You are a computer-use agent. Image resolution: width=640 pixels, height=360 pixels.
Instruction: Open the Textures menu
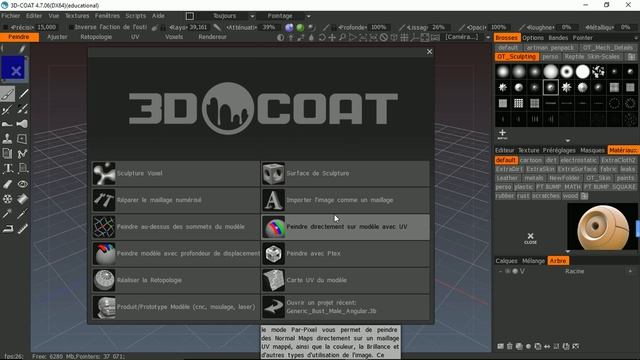pos(77,16)
